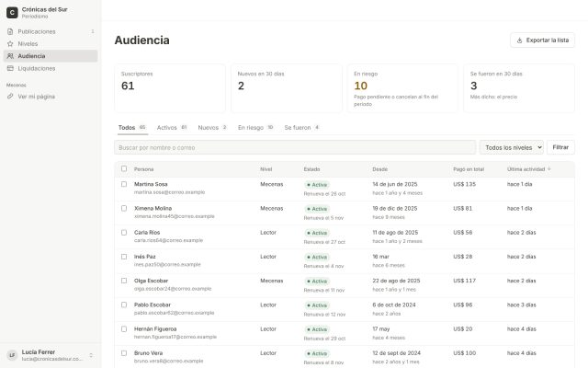This screenshot has width=588, height=368.
Task: Click Martina Sosa's Activa status badge
Action: [x=317, y=185]
